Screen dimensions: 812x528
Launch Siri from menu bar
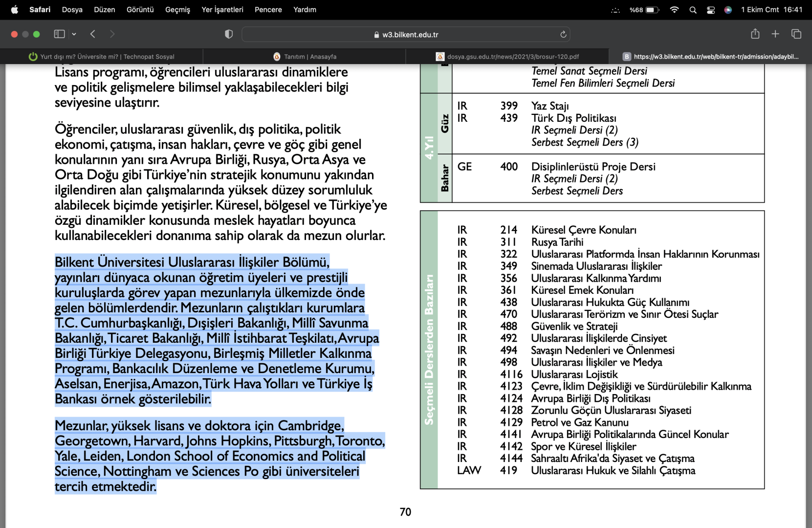[x=728, y=10]
